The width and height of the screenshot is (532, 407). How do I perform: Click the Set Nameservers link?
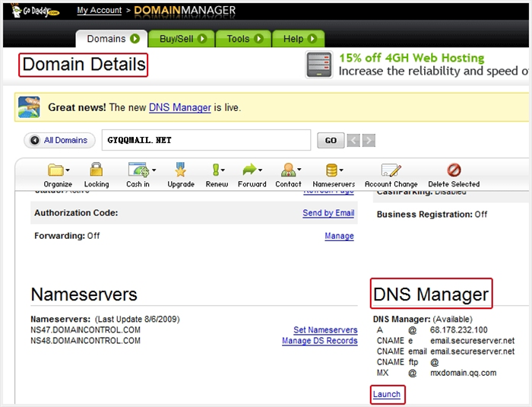325,330
